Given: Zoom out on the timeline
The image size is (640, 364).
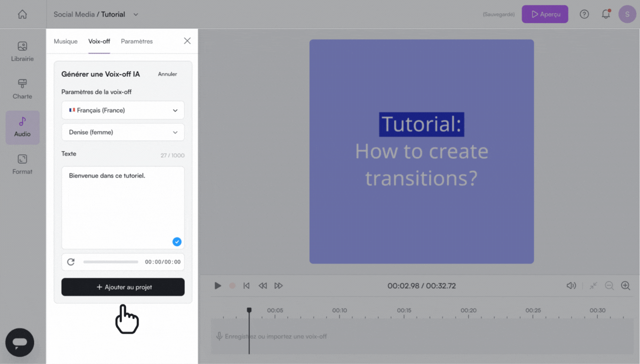Looking at the screenshot, I should point(609,286).
